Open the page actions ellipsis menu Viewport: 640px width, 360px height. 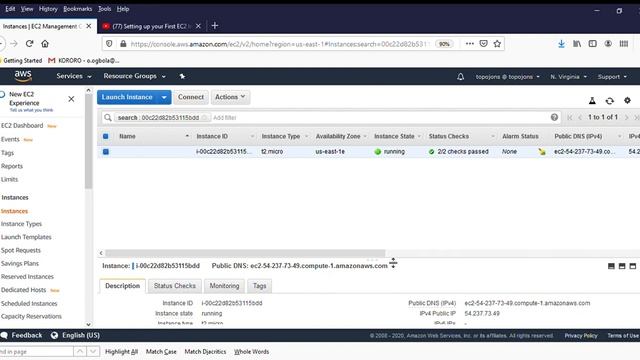pos(470,44)
